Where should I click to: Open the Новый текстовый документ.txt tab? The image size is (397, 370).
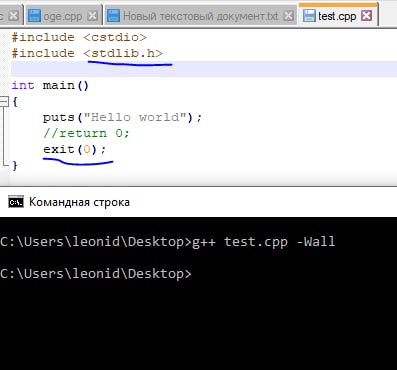(x=200, y=16)
